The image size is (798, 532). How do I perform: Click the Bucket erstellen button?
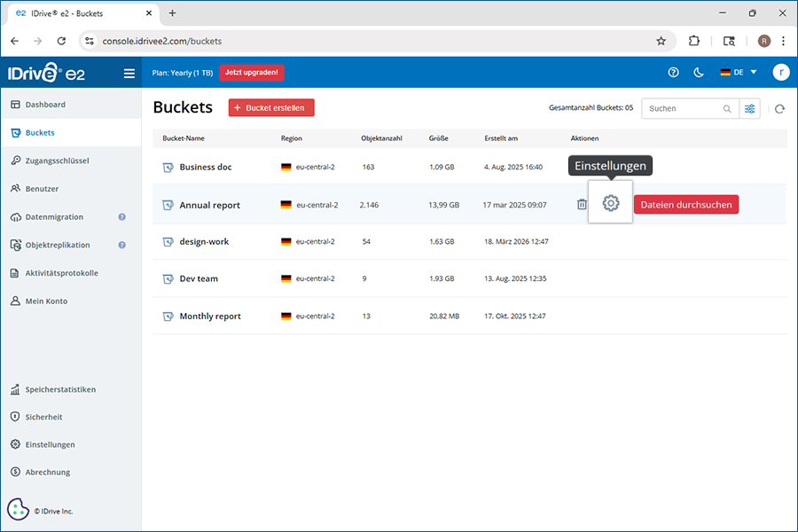(x=271, y=107)
